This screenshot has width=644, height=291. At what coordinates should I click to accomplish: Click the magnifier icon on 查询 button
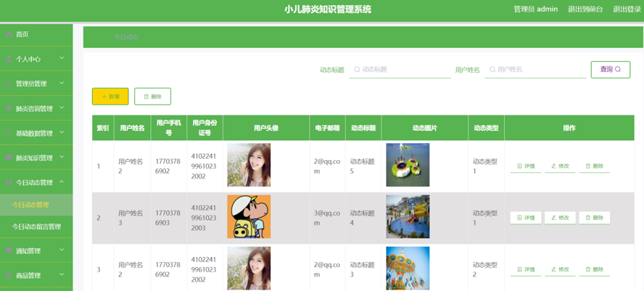click(x=618, y=70)
